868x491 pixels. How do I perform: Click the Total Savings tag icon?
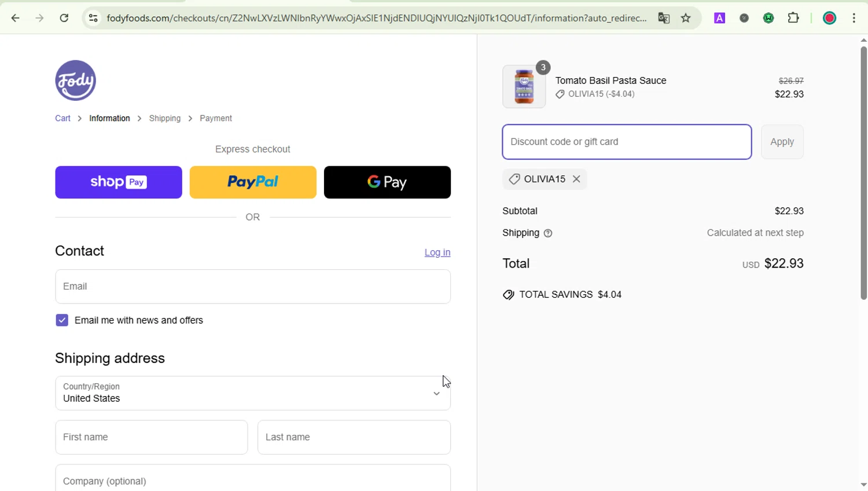click(509, 295)
